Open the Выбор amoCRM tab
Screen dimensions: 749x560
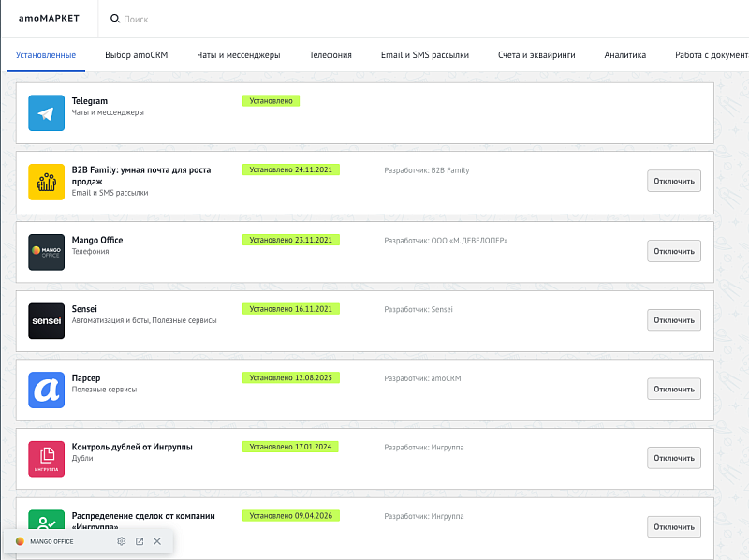[x=137, y=55]
